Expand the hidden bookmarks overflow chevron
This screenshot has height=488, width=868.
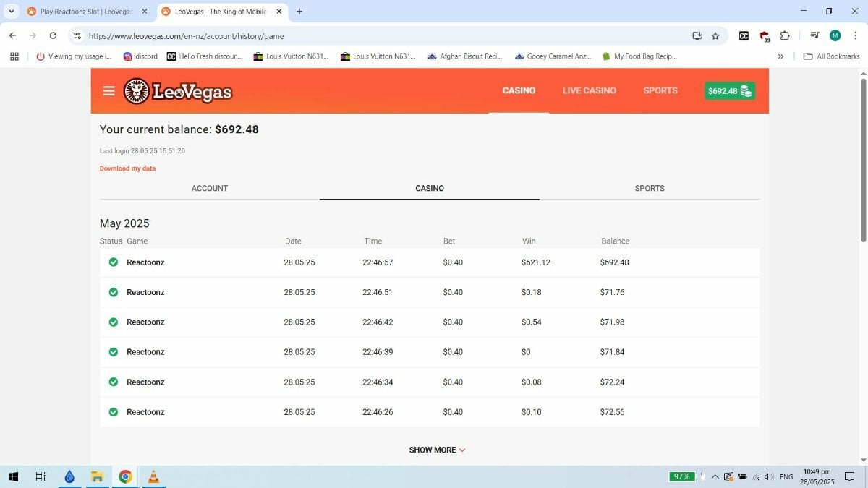[780, 56]
